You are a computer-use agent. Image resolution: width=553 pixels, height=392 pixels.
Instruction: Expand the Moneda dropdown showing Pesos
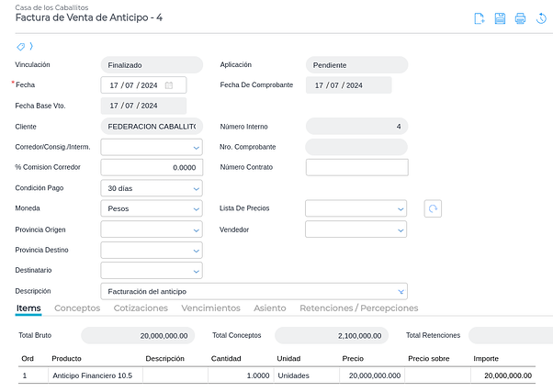click(197, 208)
